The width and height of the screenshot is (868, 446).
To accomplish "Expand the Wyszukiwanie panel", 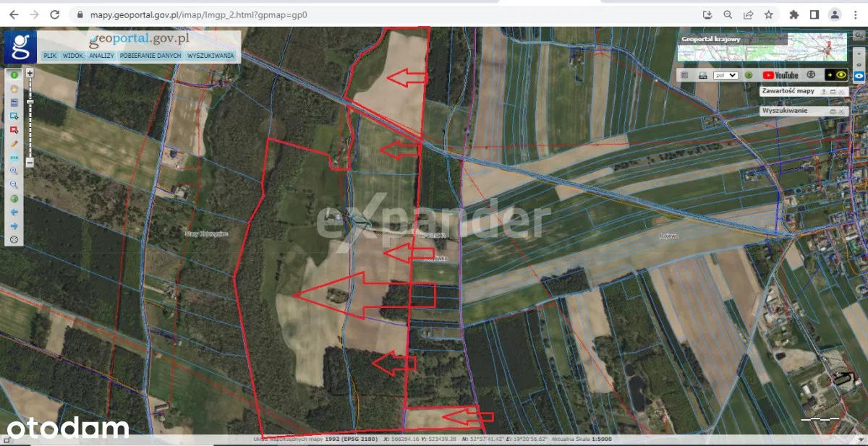I will pyautogui.click(x=833, y=111).
